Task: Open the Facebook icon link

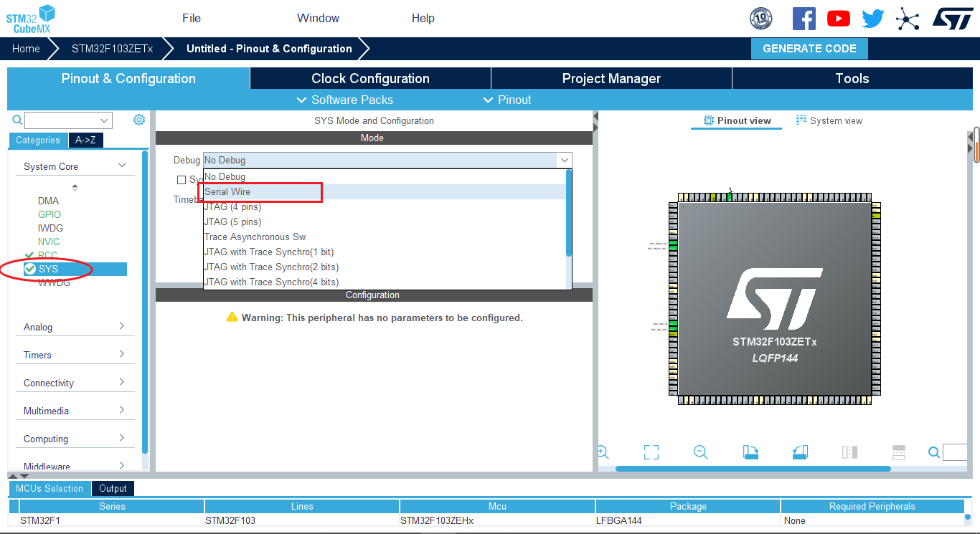Action: (804, 19)
